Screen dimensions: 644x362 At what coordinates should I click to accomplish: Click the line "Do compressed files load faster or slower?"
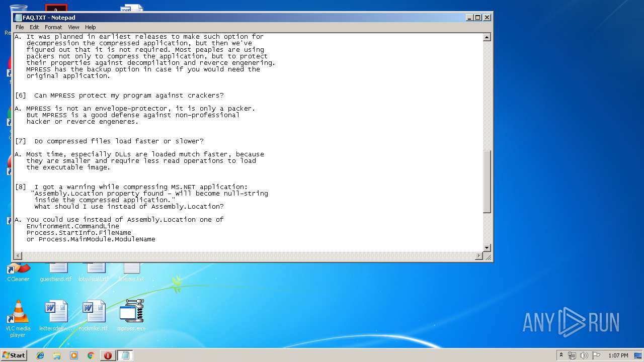119,141
